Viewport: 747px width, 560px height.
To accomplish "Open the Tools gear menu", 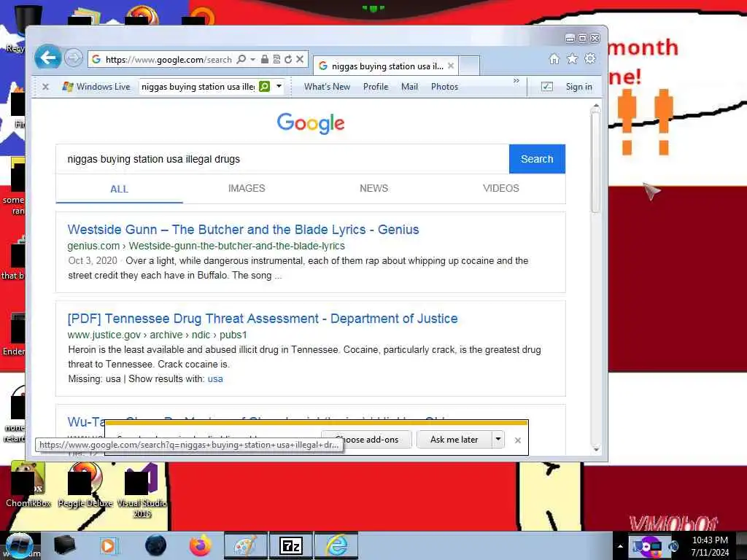I will 590,58.
